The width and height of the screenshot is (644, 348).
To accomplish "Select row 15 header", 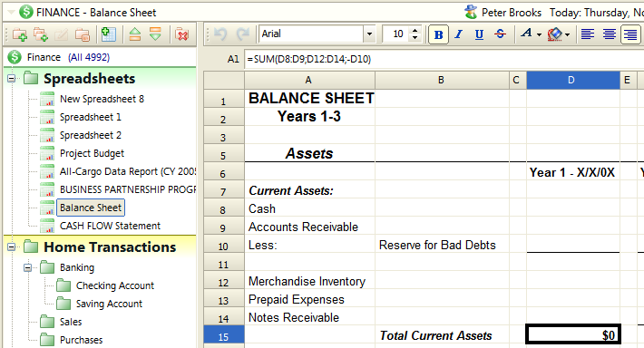I will [x=224, y=335].
